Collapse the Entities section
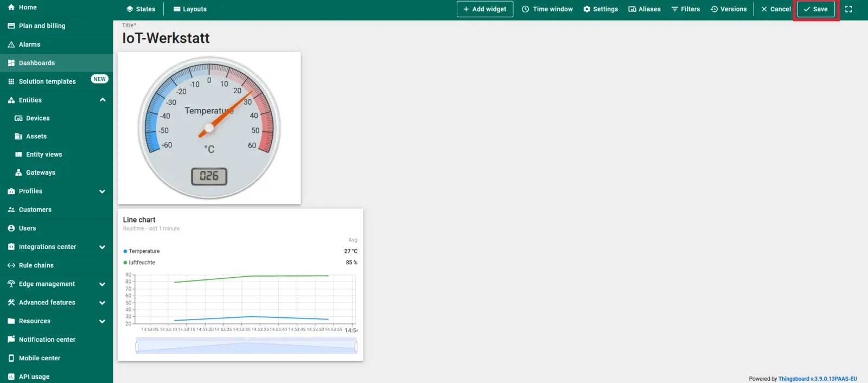868x383 pixels. (x=103, y=100)
